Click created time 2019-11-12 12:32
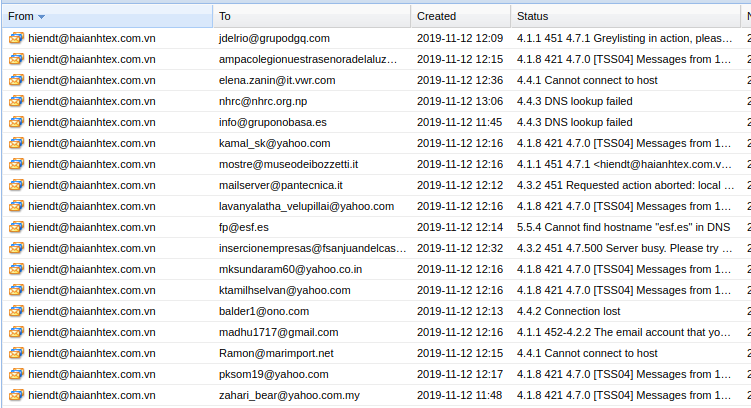 (460, 248)
